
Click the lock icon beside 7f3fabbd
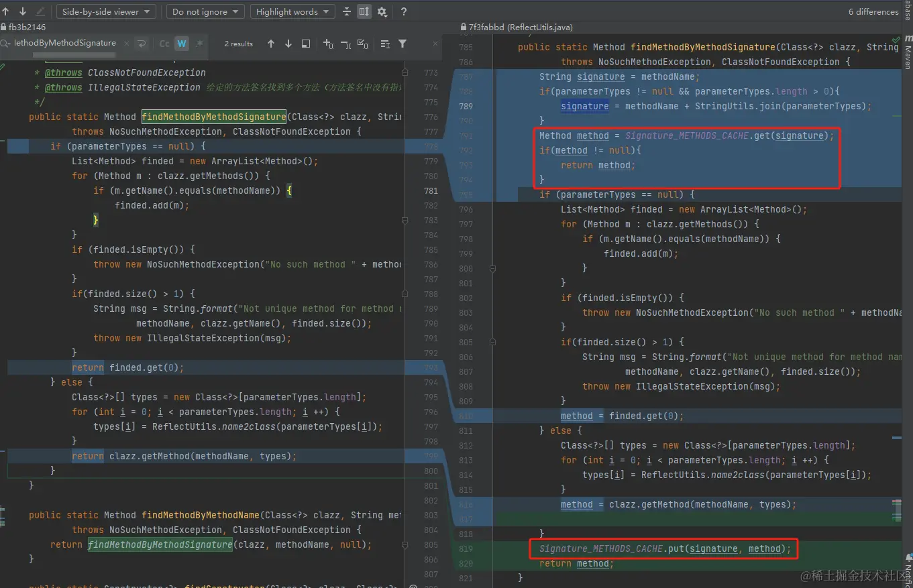[x=463, y=27]
